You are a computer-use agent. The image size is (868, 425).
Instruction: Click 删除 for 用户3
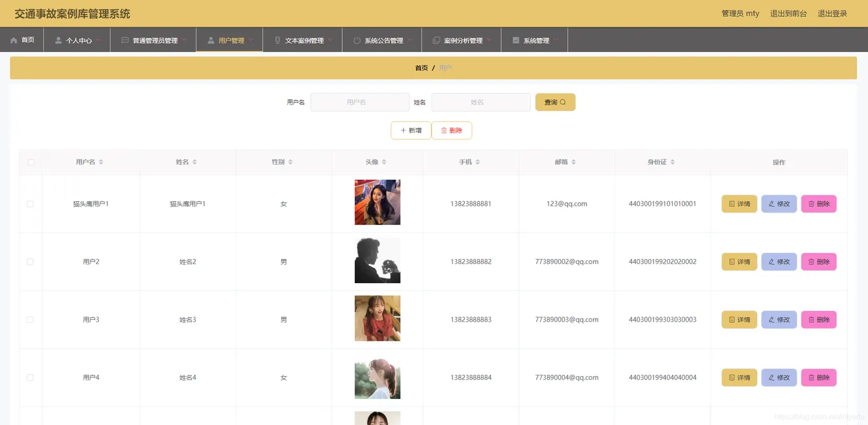[x=819, y=320]
